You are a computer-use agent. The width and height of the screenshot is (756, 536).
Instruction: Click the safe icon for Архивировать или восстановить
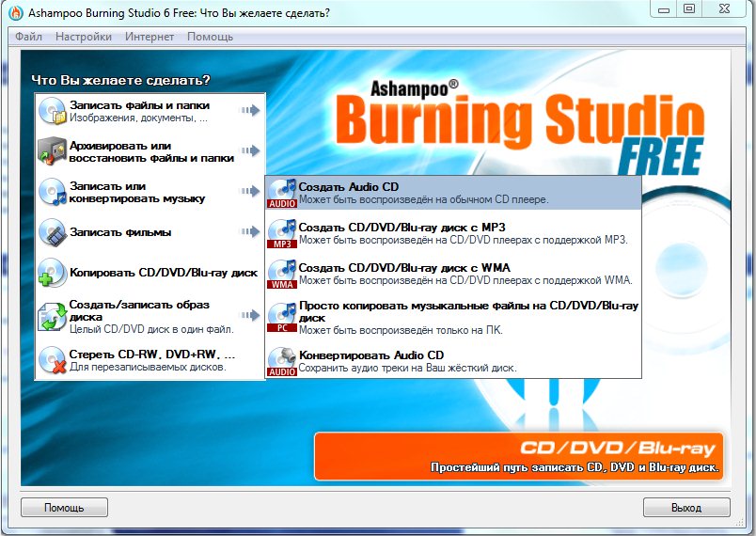pyautogui.click(x=53, y=151)
